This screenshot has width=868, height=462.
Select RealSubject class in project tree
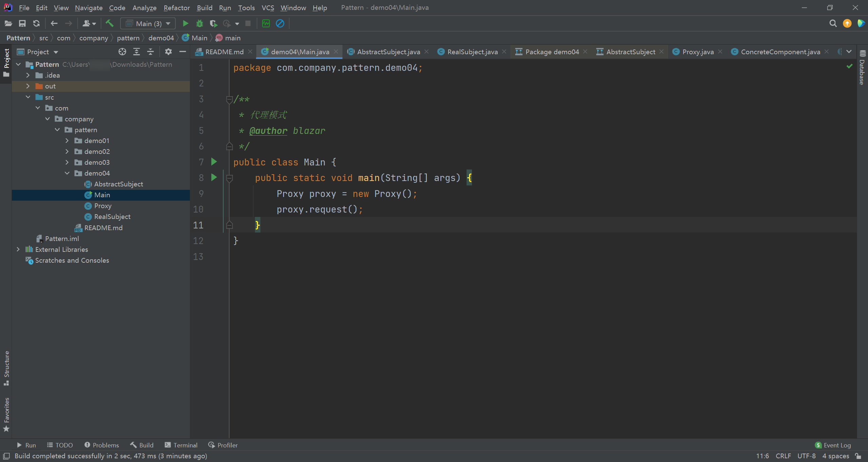click(x=112, y=217)
